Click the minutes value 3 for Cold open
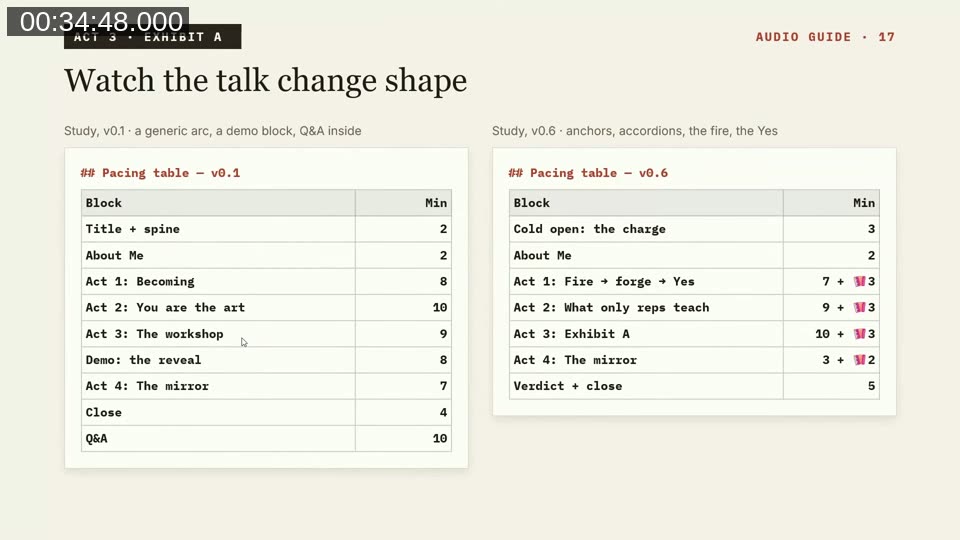 (x=871, y=229)
